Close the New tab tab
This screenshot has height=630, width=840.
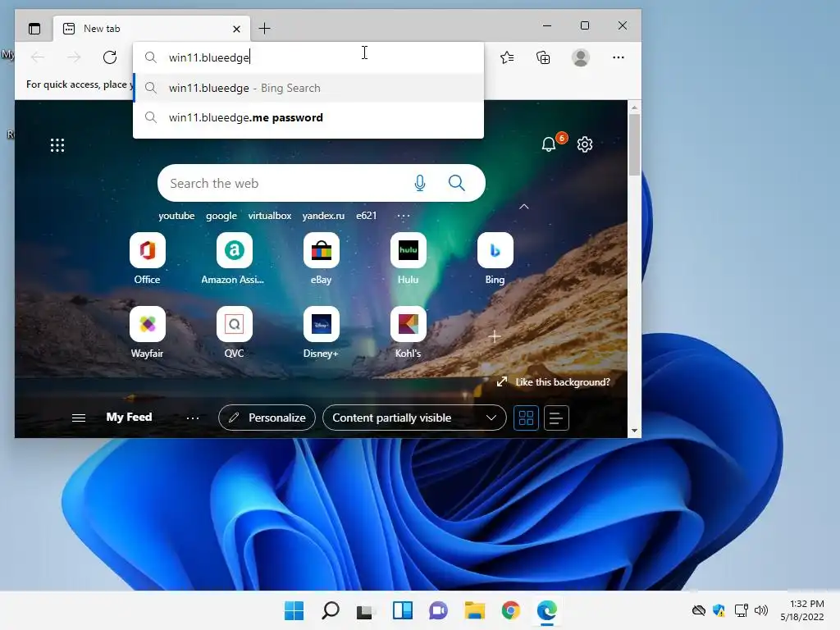(236, 29)
